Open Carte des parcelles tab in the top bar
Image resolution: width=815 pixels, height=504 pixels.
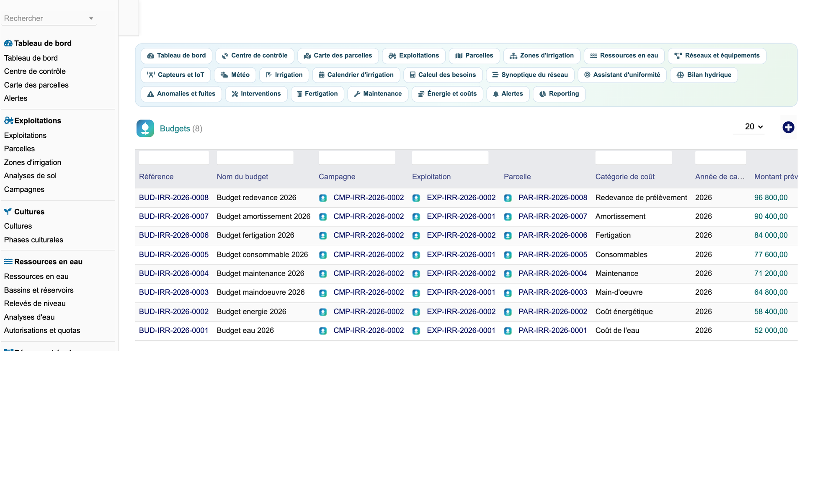point(338,56)
